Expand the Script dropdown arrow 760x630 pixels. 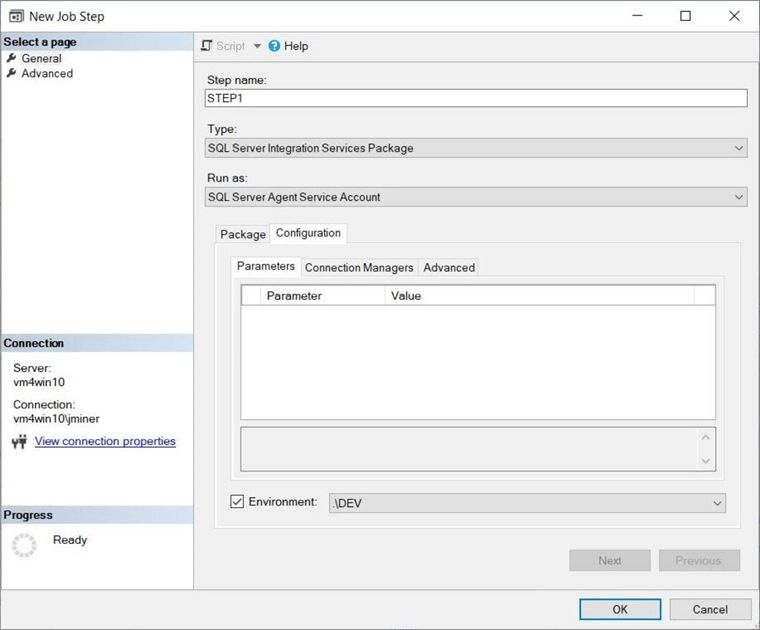(x=256, y=46)
